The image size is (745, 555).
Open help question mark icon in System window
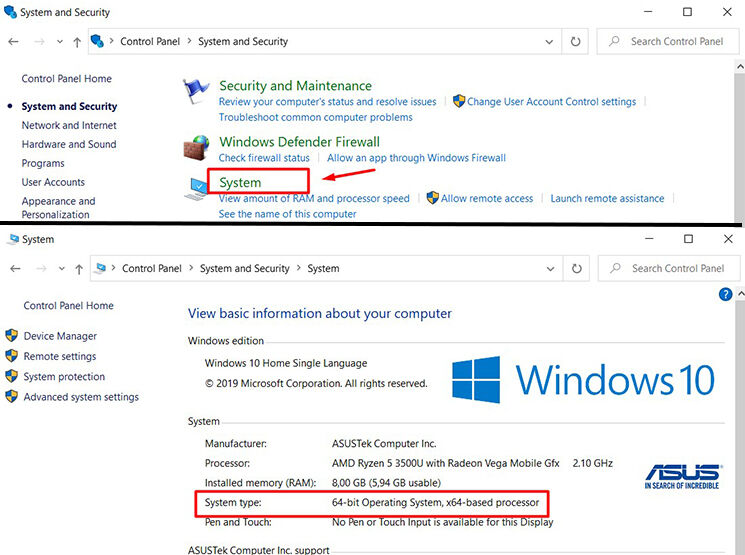726,294
